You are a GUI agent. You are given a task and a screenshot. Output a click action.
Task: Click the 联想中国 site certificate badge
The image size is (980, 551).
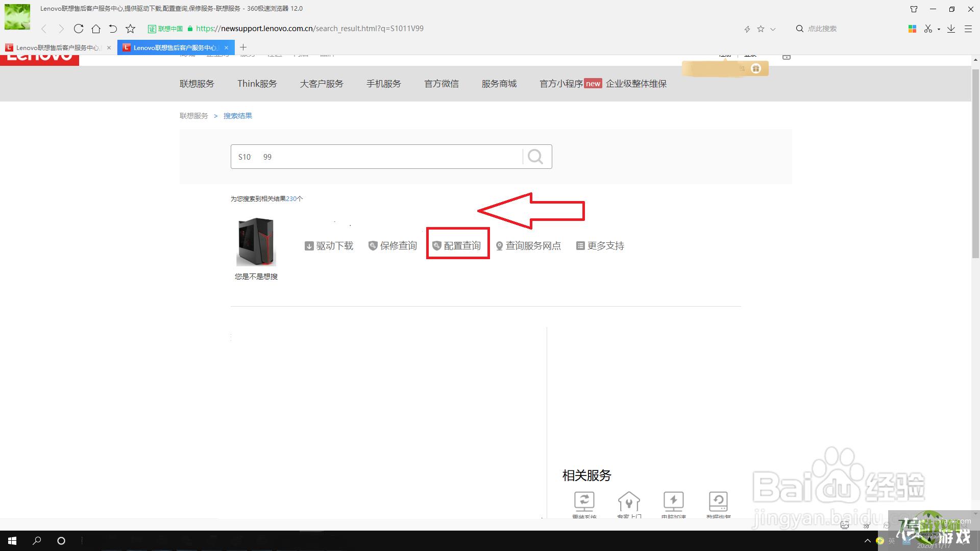tap(165, 29)
